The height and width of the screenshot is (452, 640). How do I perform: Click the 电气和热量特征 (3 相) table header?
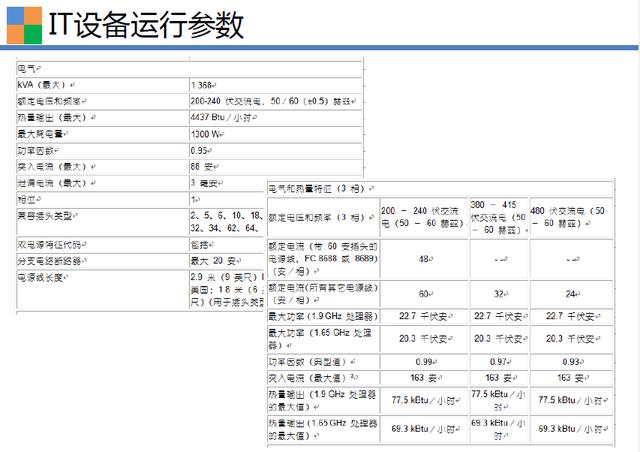click(x=316, y=188)
